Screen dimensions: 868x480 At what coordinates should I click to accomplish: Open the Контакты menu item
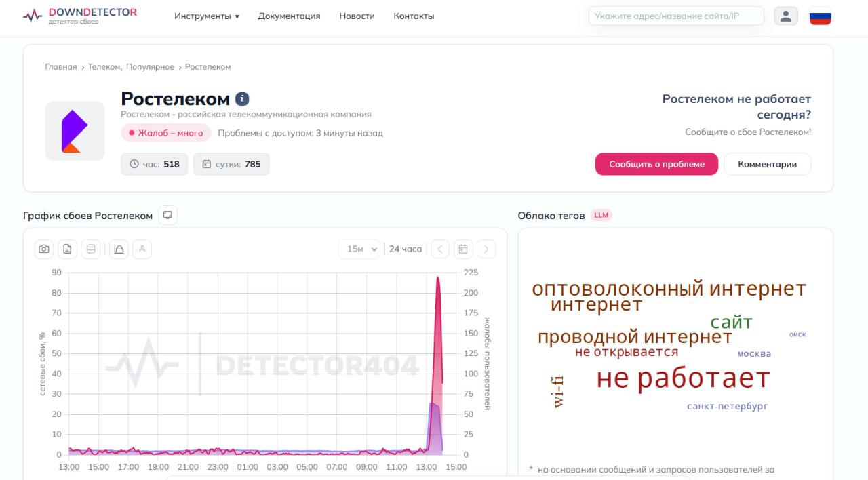point(414,16)
